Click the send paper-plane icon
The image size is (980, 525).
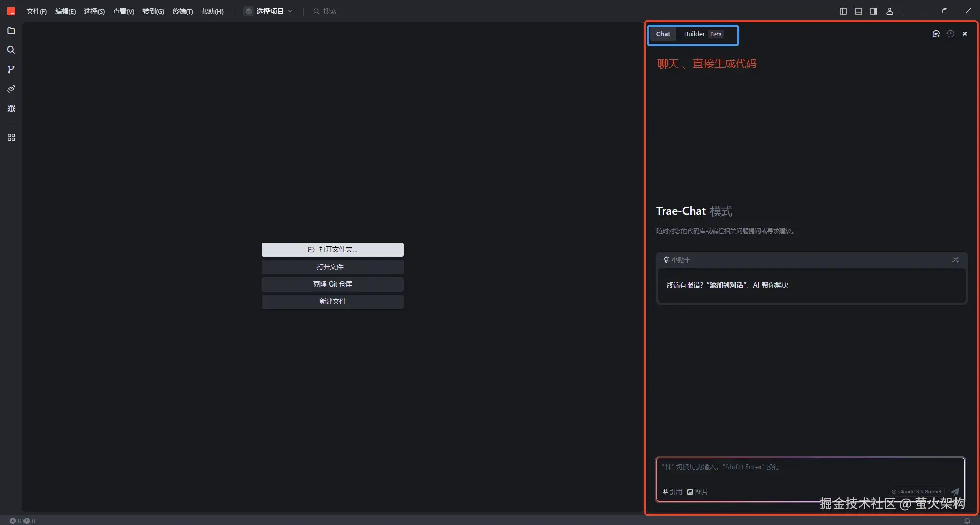click(955, 492)
